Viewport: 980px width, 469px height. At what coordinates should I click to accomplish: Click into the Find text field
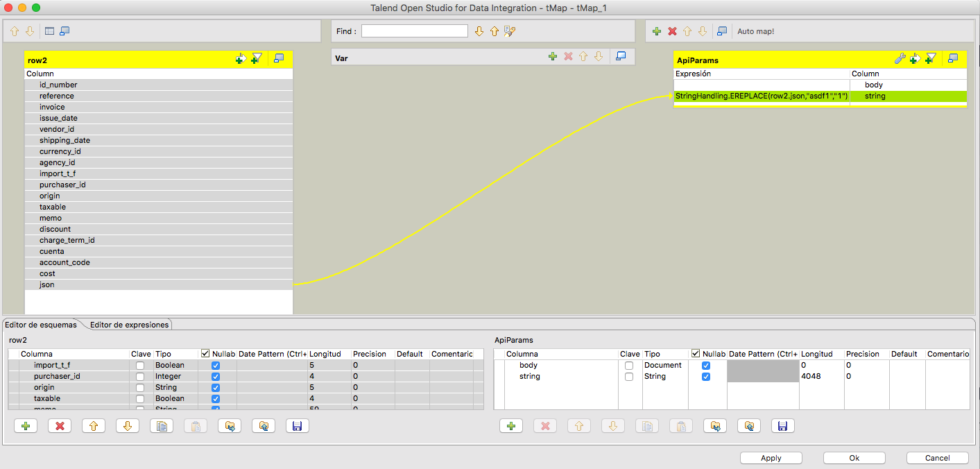(415, 31)
